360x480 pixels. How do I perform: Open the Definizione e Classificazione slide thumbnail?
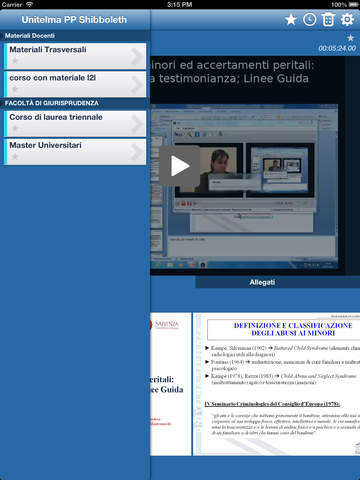pyautogui.click(x=277, y=384)
